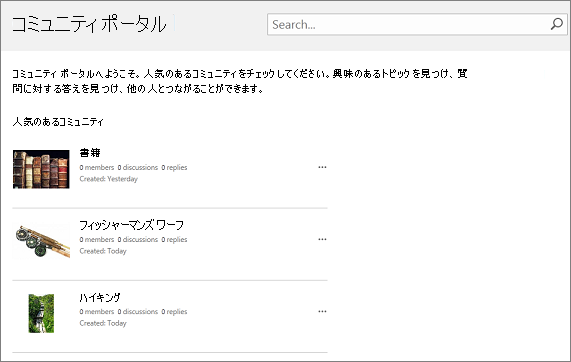Click '0 replies' in 書籍 row
Screen dimensions: 571x362
point(174,168)
